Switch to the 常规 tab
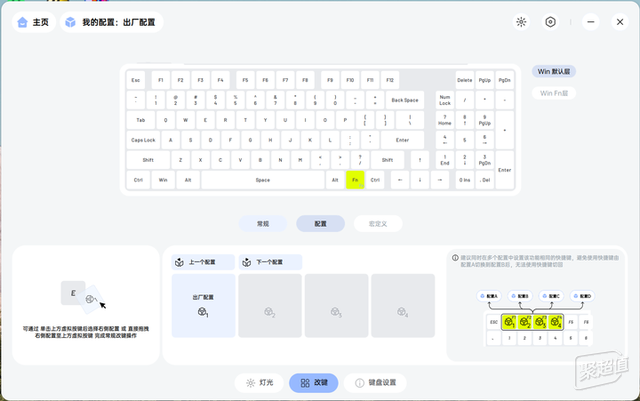The width and height of the screenshot is (640, 401). [263, 224]
